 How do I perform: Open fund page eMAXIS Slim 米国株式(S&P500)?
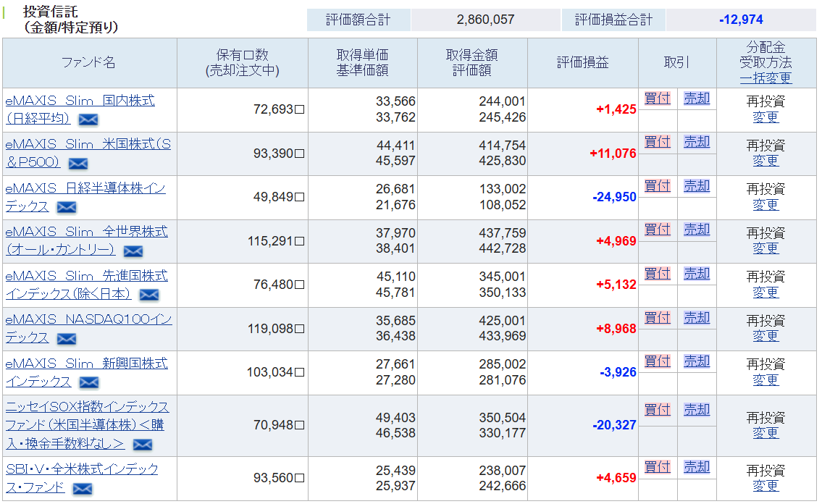(88, 153)
